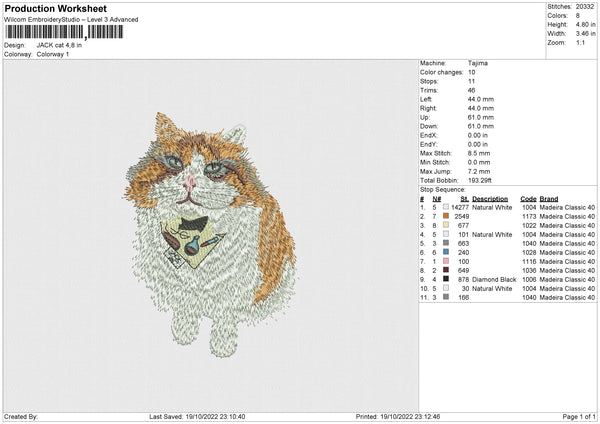This screenshot has width=600, height=424.
Task: Click the Colors value 8
Action: [577, 16]
